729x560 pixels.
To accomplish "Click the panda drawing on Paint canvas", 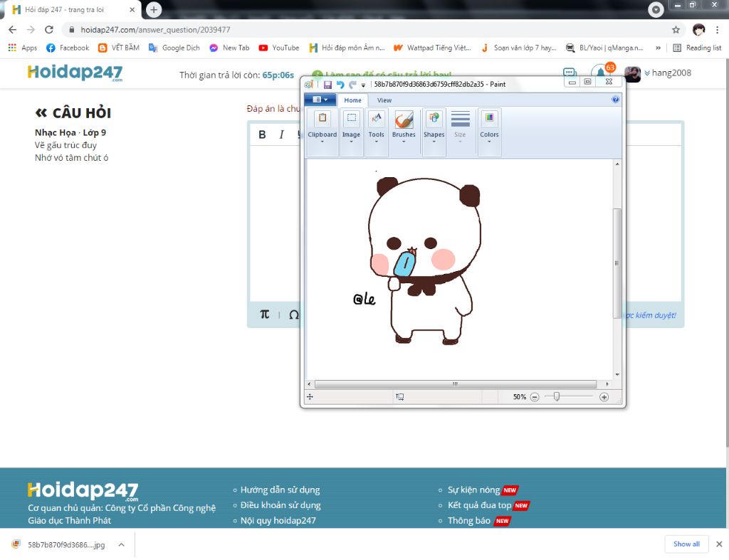I will coord(425,260).
